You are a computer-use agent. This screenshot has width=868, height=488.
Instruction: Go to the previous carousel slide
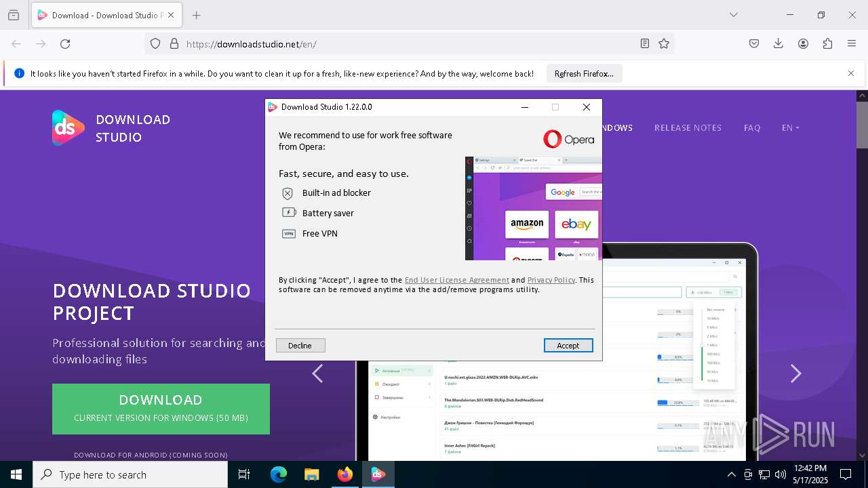317,373
